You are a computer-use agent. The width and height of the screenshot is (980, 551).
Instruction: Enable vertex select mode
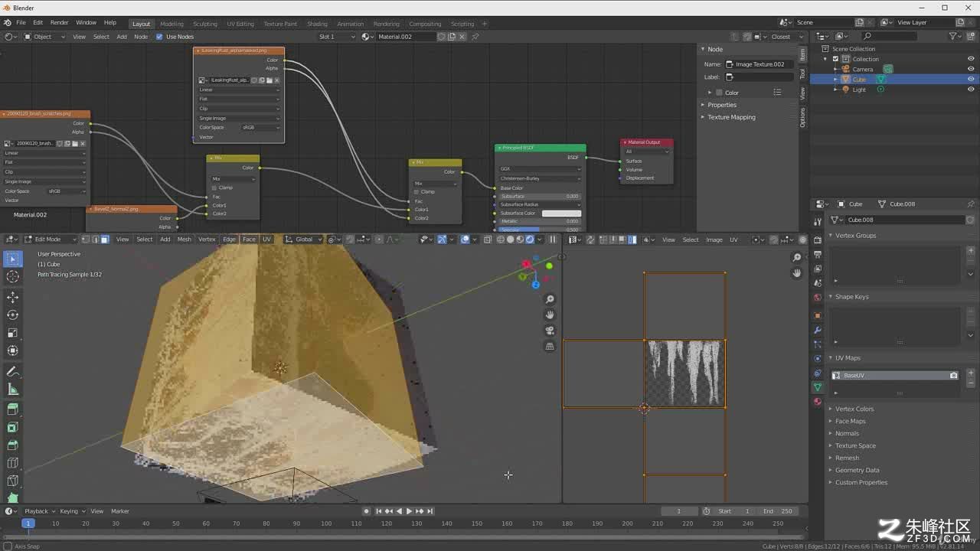85,240
